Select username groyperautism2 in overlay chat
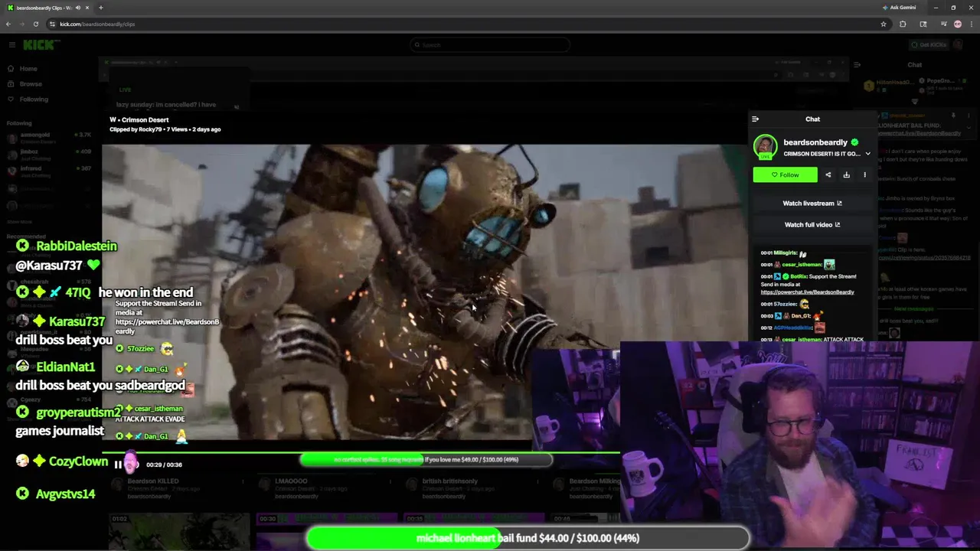 click(x=79, y=413)
